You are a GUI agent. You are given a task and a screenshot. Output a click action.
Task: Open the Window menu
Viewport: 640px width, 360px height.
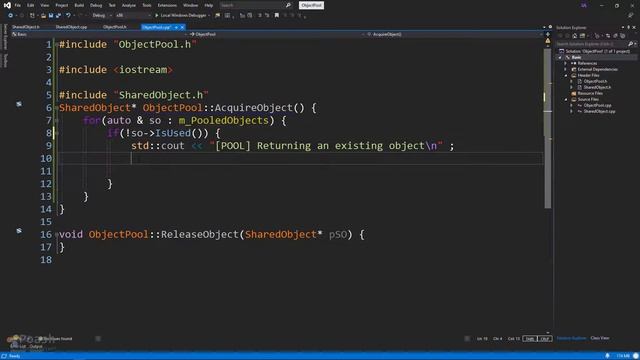(190, 5)
